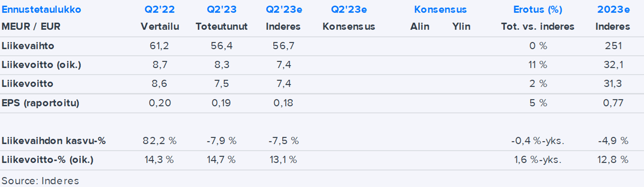Image resolution: width=644 pixels, height=187 pixels.
Task: Click the 11 % Erotus cell
Action: (538, 65)
